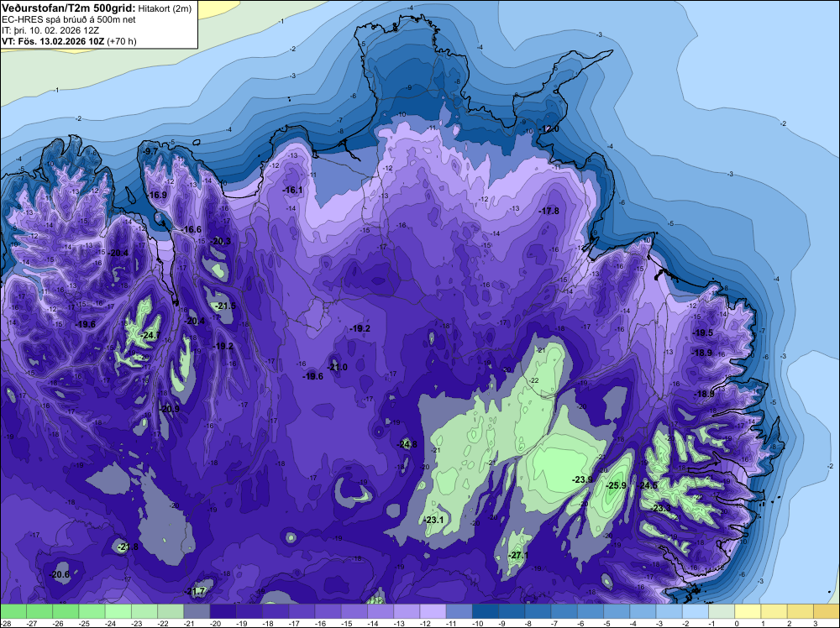This screenshot has height=628, width=840.
Task: Click the -25.9 temperature value
Action: click(616, 485)
